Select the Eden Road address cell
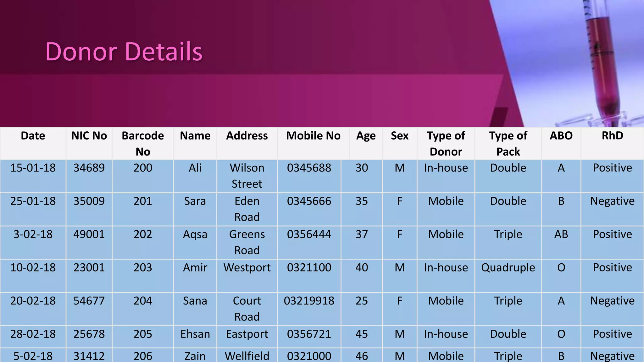 pyautogui.click(x=247, y=209)
